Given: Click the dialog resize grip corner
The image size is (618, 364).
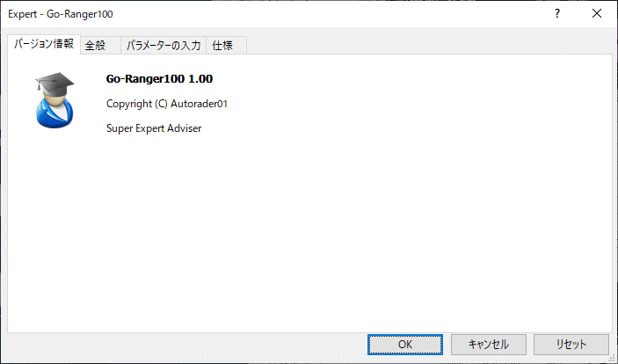Looking at the screenshot, I should 613,359.
